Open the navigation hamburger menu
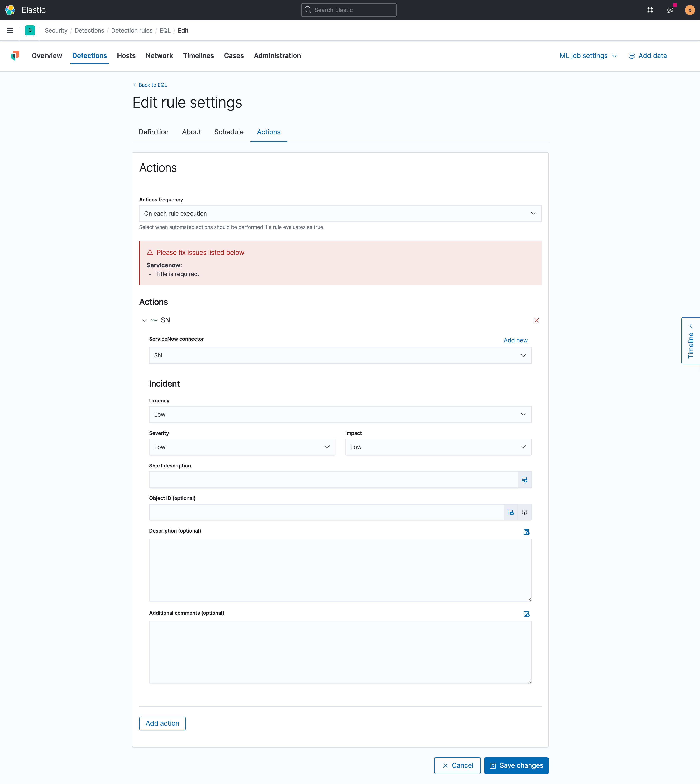The height and width of the screenshot is (784, 700). 10,30
